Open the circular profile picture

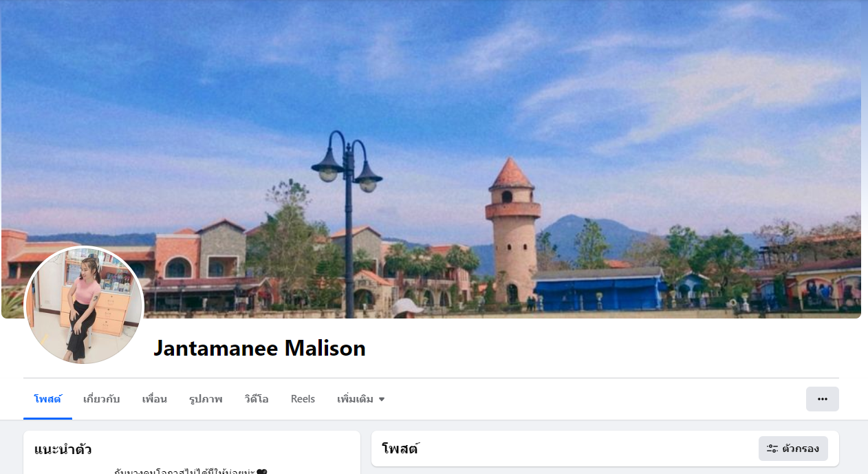point(84,305)
